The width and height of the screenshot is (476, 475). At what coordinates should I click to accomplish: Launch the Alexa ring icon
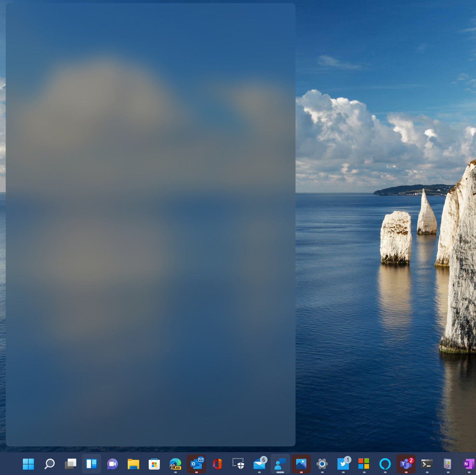(385, 464)
